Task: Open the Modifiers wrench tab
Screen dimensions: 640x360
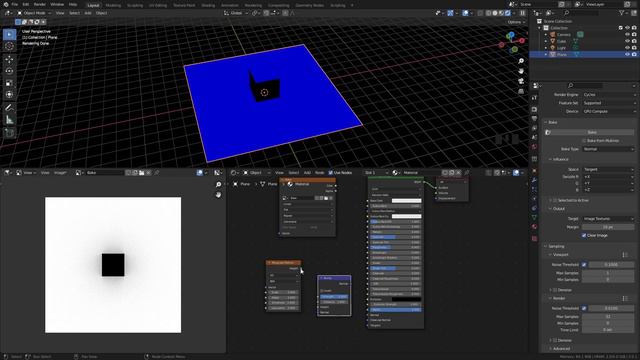Action: point(534,180)
